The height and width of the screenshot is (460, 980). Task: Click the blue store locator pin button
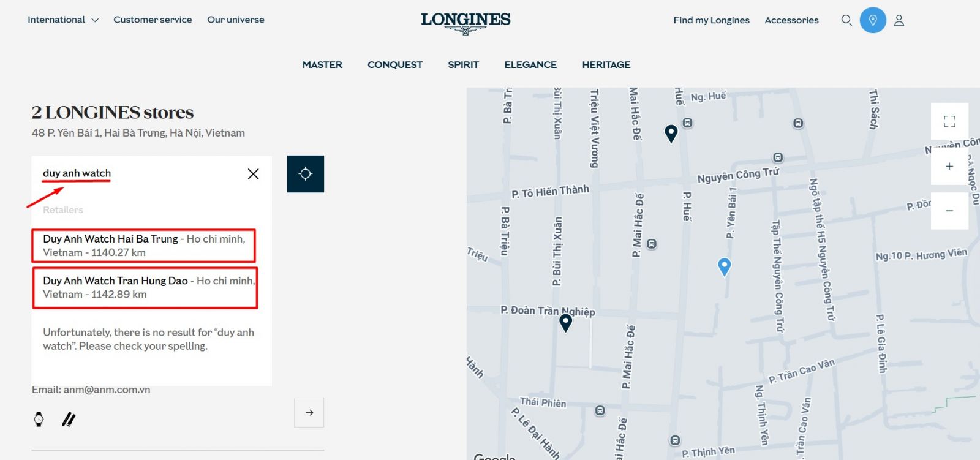tap(873, 20)
